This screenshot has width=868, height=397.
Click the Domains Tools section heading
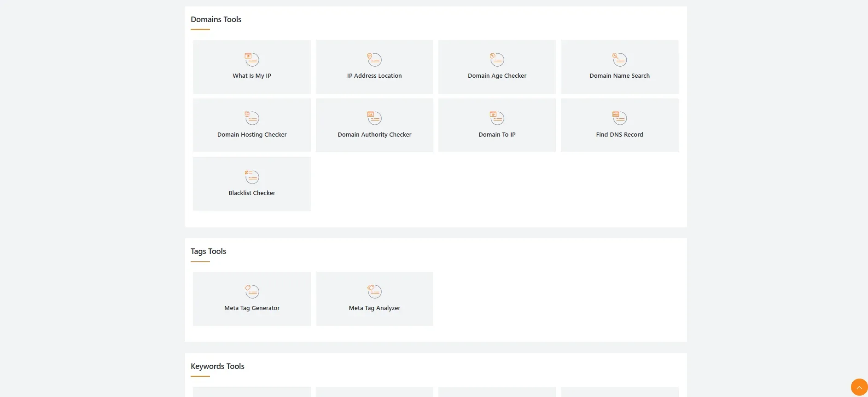point(216,19)
